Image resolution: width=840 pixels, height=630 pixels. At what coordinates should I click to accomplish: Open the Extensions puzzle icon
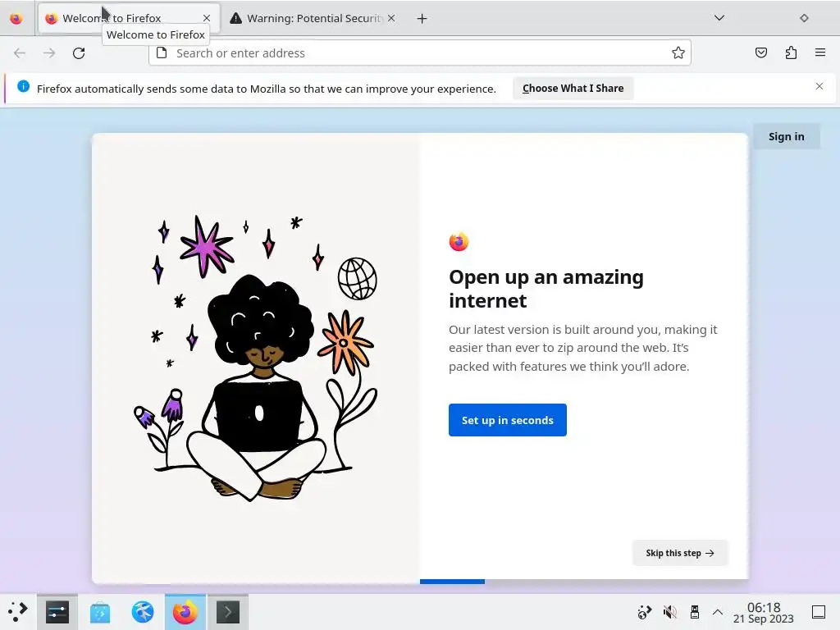tap(791, 52)
